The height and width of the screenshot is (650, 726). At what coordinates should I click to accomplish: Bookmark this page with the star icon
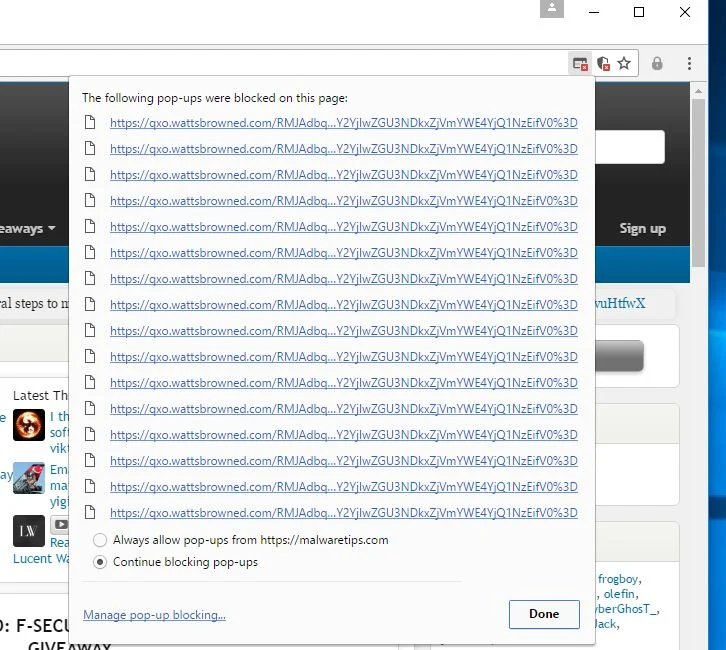coord(624,63)
